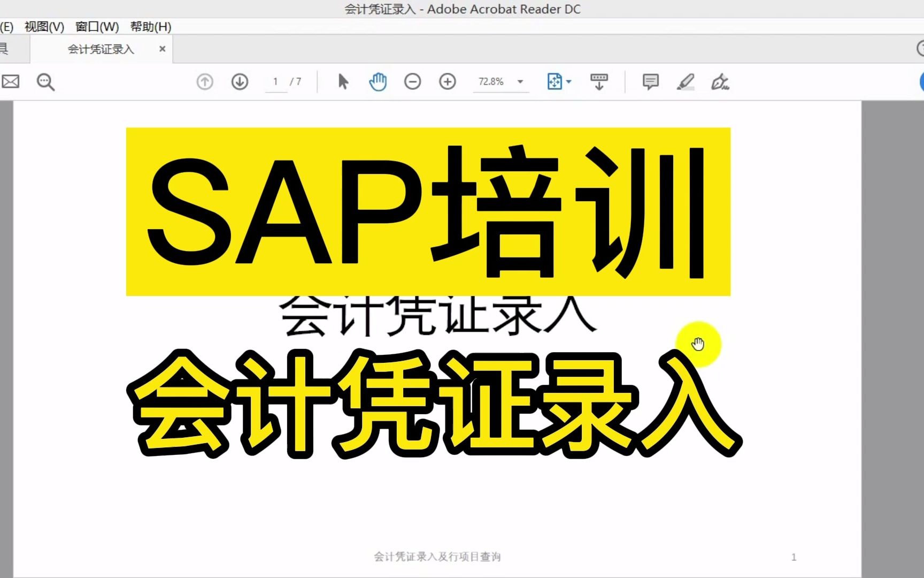Open the 视图(V) menu

click(44, 27)
